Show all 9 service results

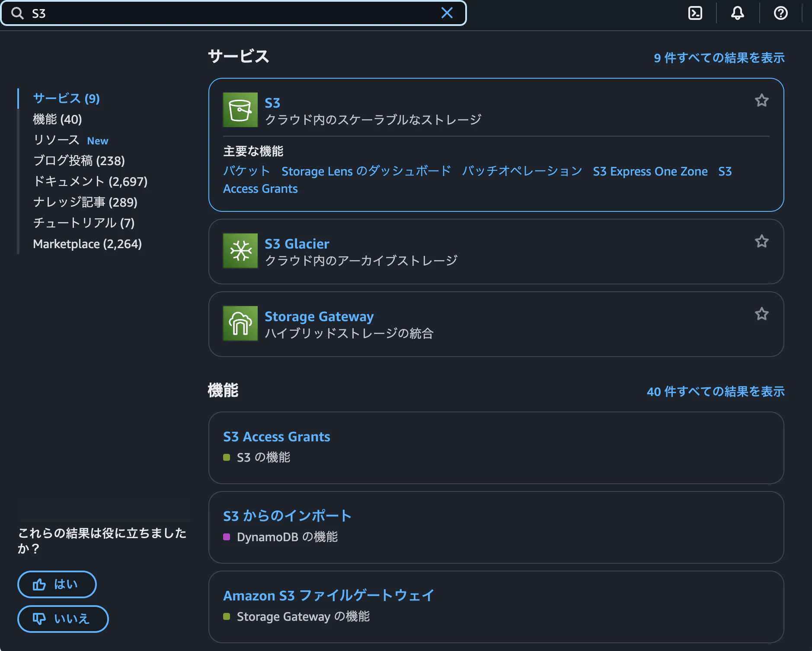pyautogui.click(x=719, y=58)
